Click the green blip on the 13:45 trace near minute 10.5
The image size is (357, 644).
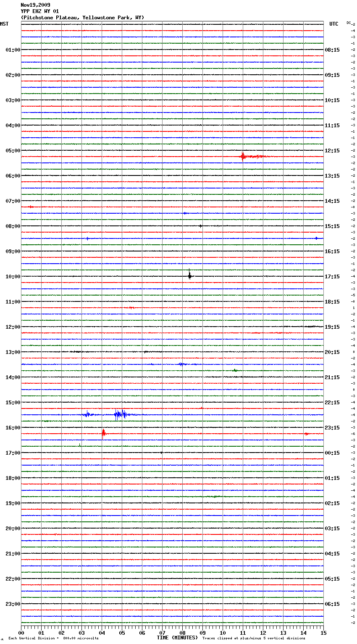tap(235, 370)
